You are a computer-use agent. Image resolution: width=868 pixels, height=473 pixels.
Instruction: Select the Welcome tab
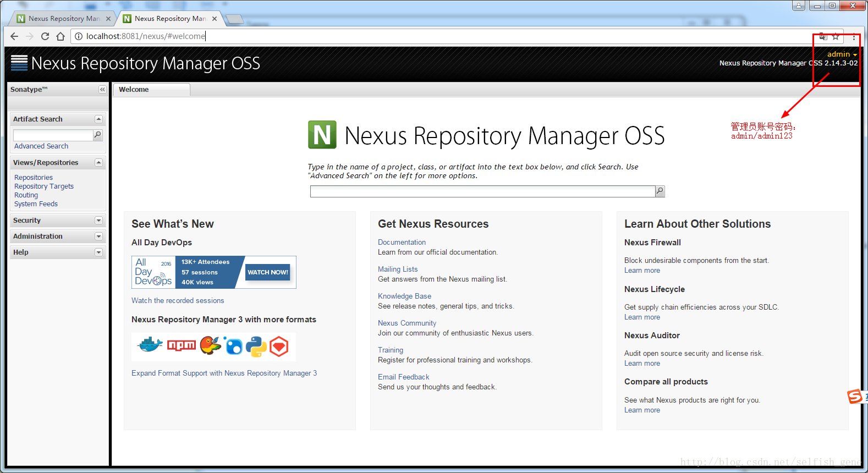[x=151, y=90]
